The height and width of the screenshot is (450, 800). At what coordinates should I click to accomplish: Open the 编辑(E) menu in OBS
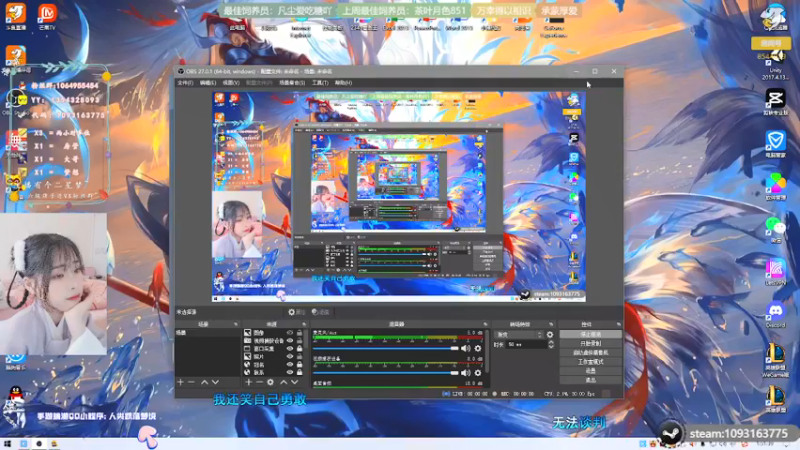pos(208,83)
